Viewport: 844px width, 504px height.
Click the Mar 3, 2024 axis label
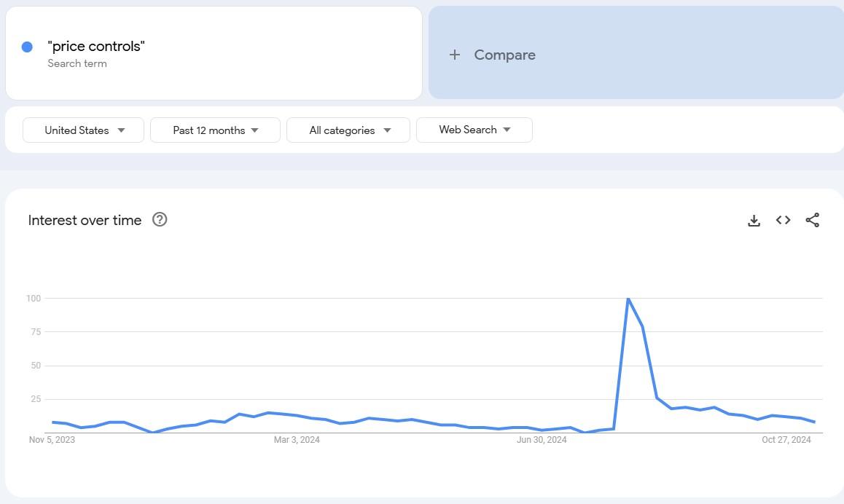(297, 440)
